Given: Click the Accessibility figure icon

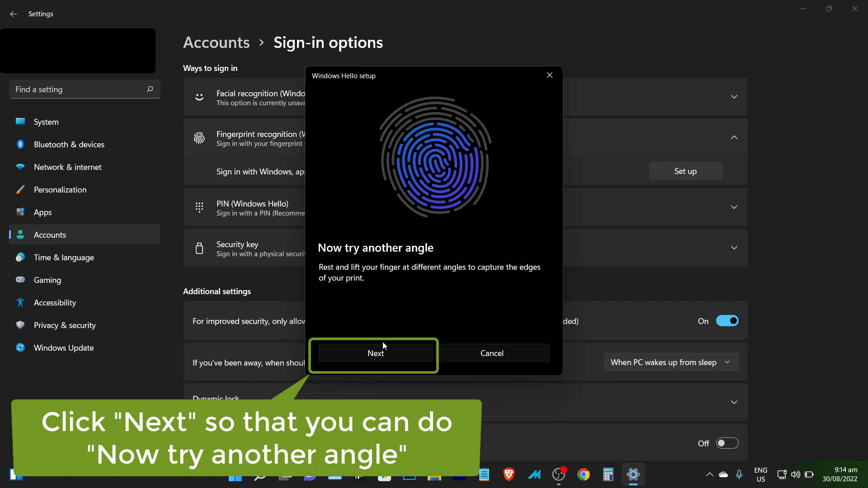Looking at the screenshot, I should click(20, 302).
